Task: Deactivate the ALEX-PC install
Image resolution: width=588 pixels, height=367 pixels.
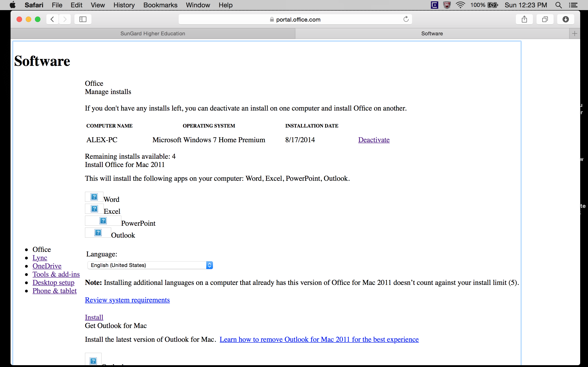Action: pos(374,139)
